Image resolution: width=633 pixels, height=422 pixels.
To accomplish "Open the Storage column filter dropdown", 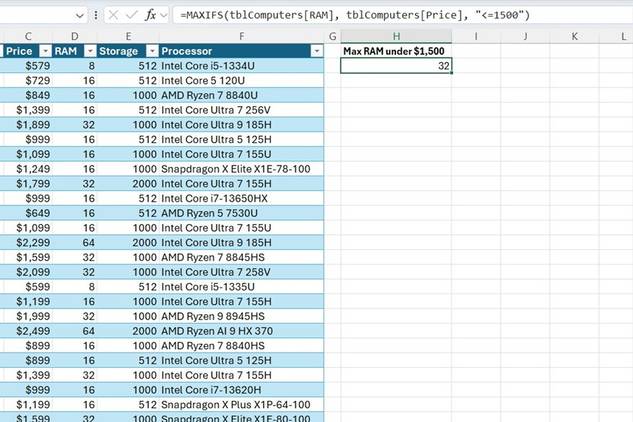I will (x=152, y=51).
